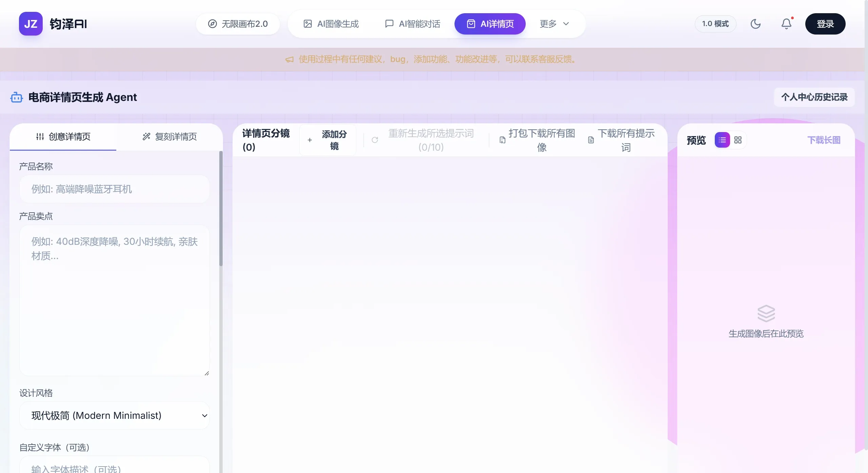The height and width of the screenshot is (473, 868).
Task: Select the 创意详情页 tab
Action: (x=63, y=136)
